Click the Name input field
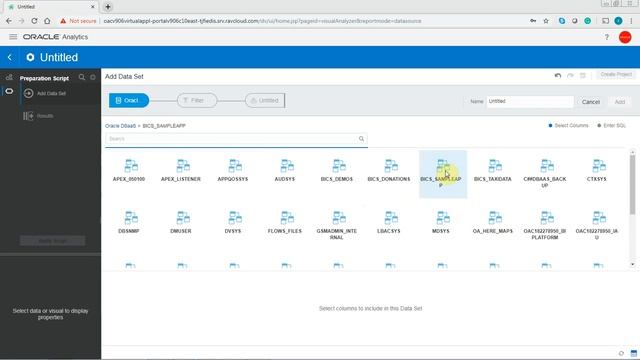This screenshot has height=360, width=640. pos(530,102)
